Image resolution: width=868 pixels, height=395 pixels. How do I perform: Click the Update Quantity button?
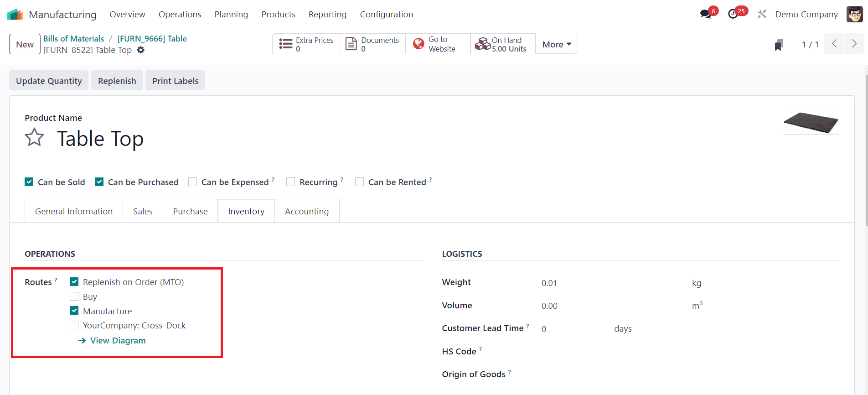49,81
